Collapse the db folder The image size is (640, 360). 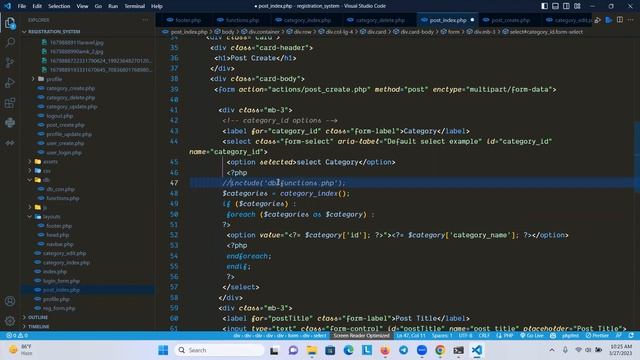click(x=46, y=180)
